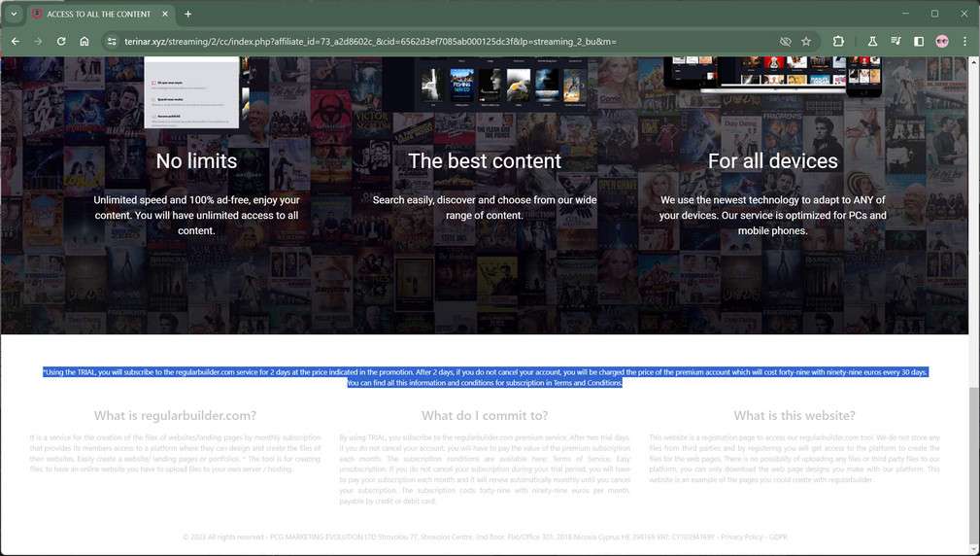
Task: Open the media controls icon
Action: (896, 41)
